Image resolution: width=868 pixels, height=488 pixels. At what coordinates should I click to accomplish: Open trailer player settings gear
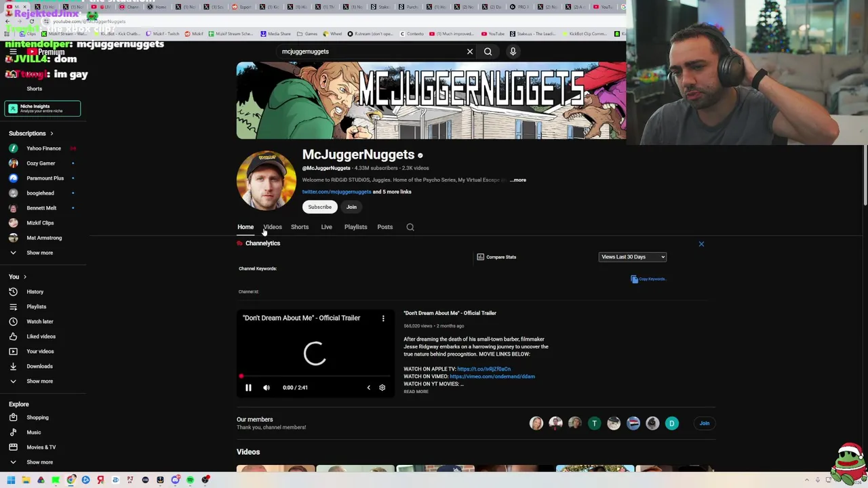point(382,388)
